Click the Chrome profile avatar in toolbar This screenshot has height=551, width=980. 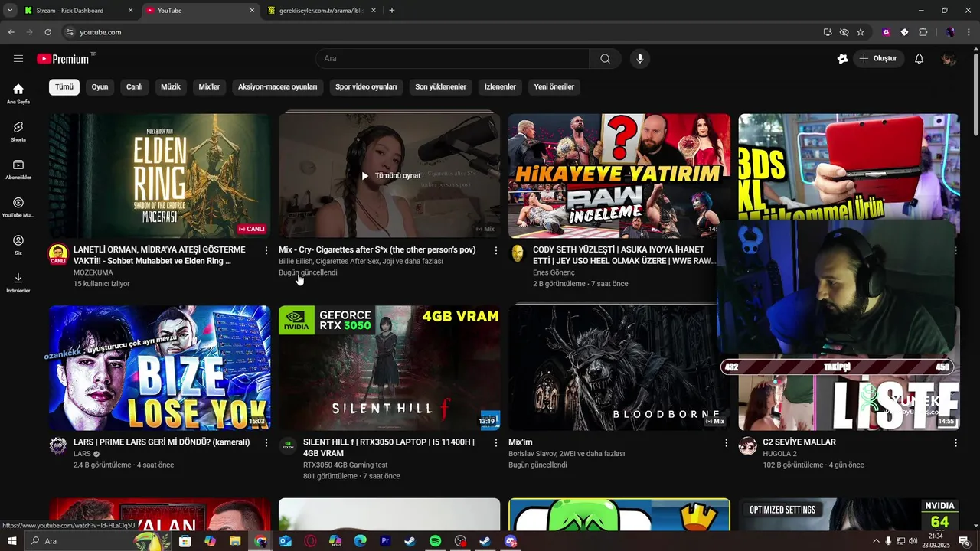tap(950, 32)
